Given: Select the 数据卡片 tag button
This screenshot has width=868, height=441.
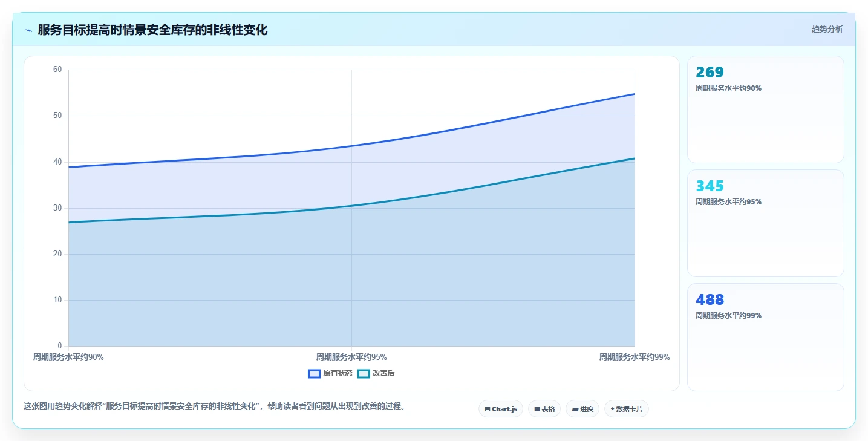Looking at the screenshot, I should [x=627, y=409].
